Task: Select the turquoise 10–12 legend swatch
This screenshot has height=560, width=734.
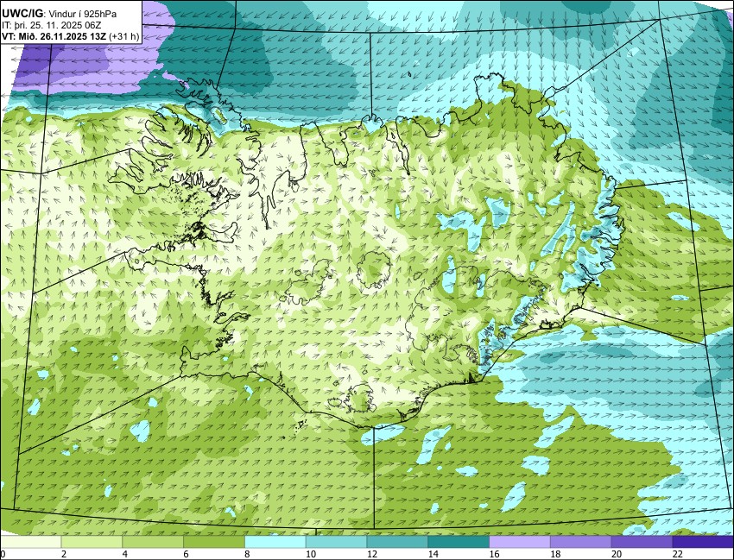Action: [x=336, y=542]
